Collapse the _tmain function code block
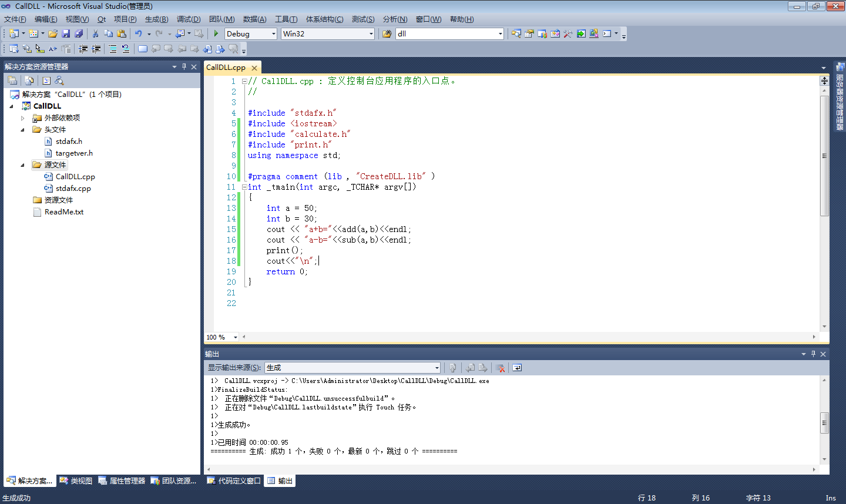Image resolution: width=846 pixels, height=504 pixels. pos(244,187)
